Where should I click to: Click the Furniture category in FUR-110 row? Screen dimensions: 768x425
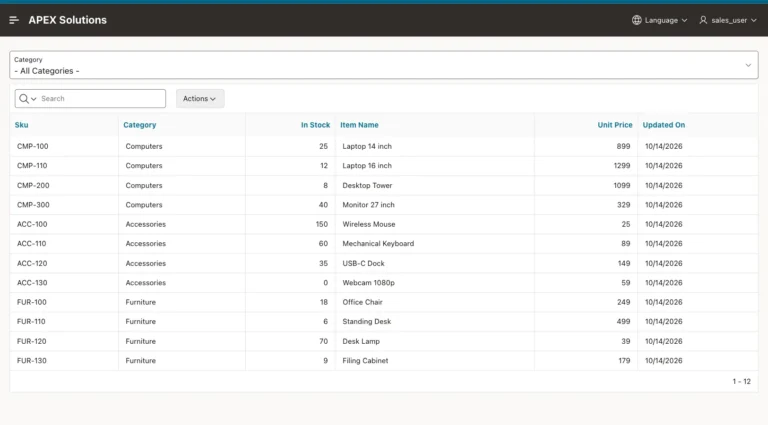tap(141, 322)
